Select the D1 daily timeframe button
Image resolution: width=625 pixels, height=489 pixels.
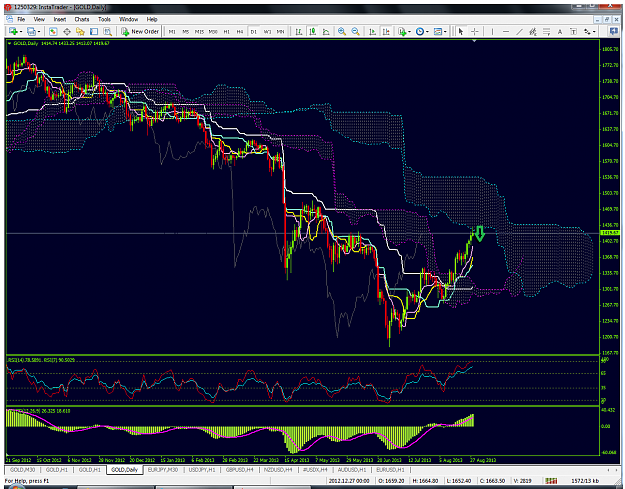coord(254,31)
